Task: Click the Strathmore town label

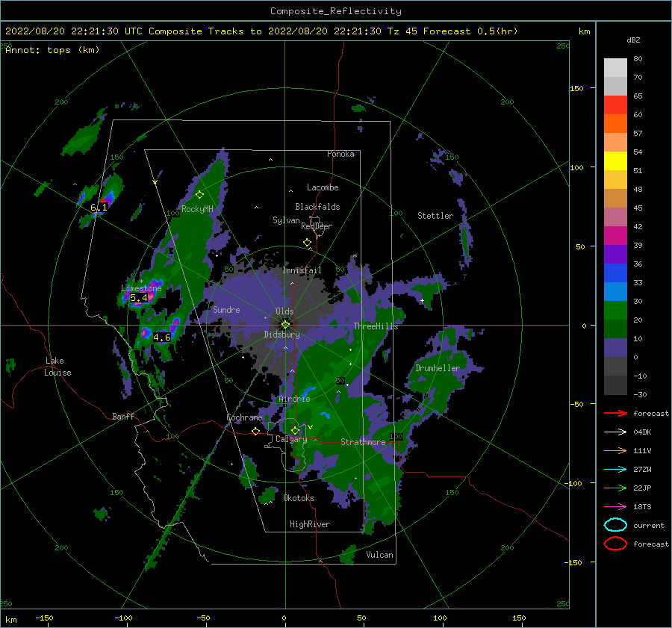Action: pos(363,442)
